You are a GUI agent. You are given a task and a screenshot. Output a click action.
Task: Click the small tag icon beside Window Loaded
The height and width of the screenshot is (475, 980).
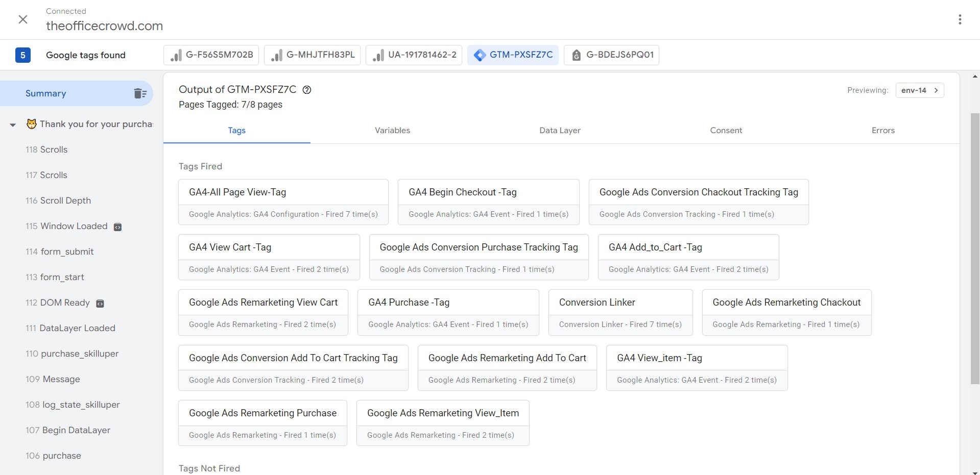coord(117,227)
